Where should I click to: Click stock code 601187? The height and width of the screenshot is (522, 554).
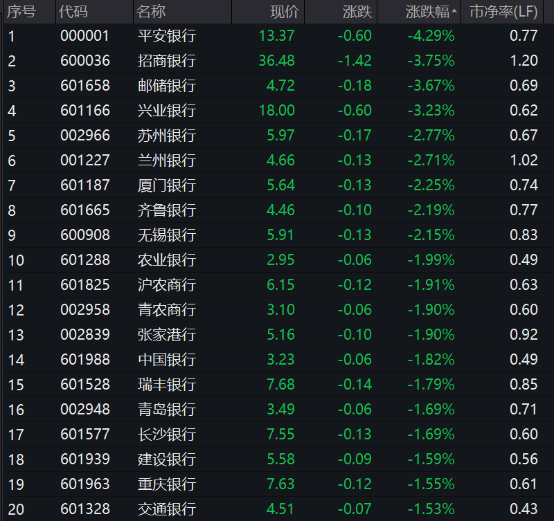click(85, 185)
